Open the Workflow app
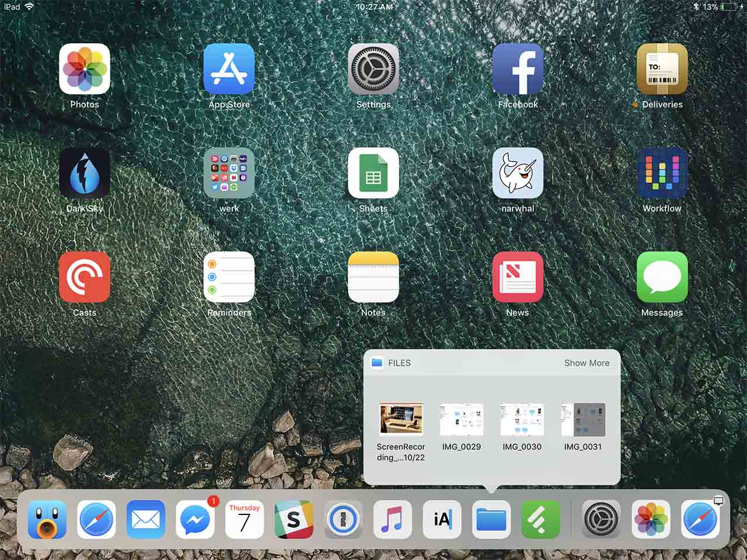This screenshot has width=747, height=560. (x=662, y=173)
